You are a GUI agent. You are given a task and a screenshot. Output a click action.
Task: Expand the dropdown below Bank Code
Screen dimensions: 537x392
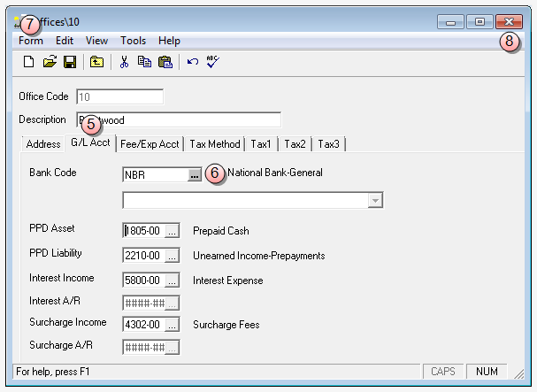click(375, 201)
